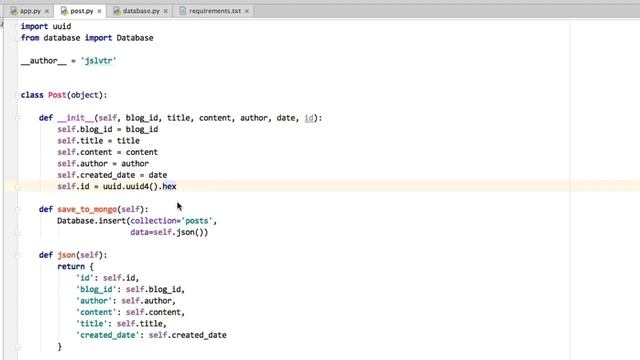This screenshot has width=640, height=360.
Task: Click the 'Database' import name on line two
Action: 135,38
